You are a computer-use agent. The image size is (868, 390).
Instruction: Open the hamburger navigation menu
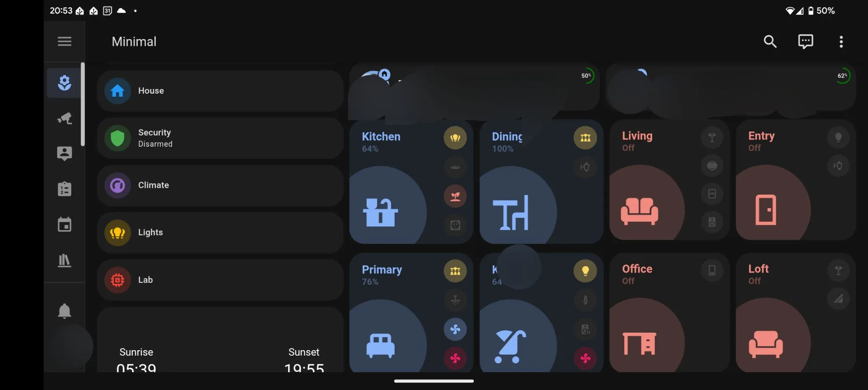click(x=64, y=42)
